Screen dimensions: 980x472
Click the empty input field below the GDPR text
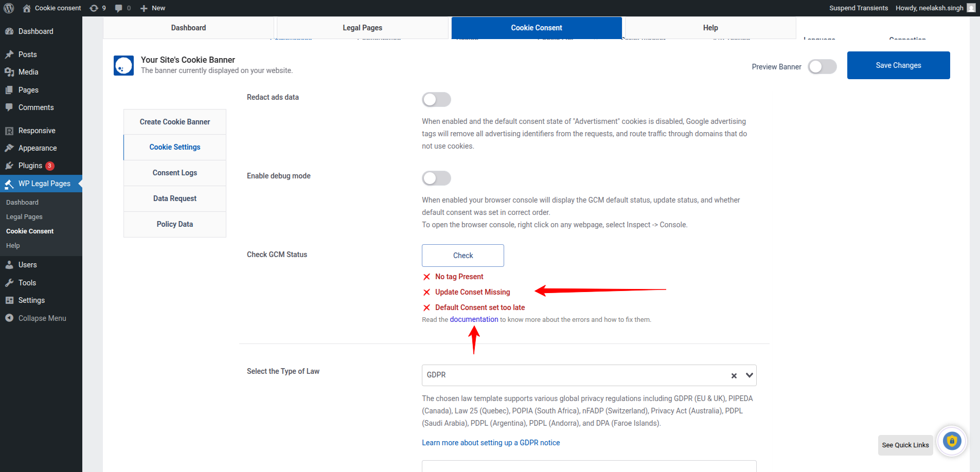pos(589,467)
